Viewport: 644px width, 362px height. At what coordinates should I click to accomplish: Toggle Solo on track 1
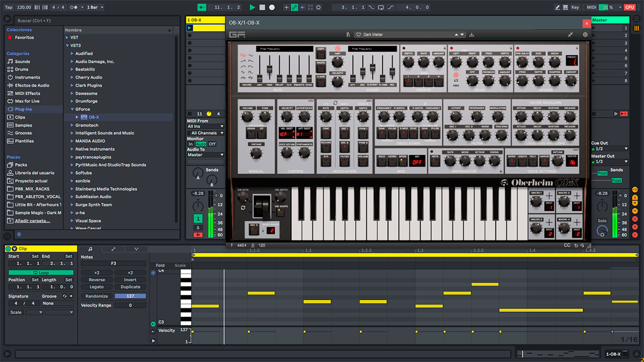point(197,228)
